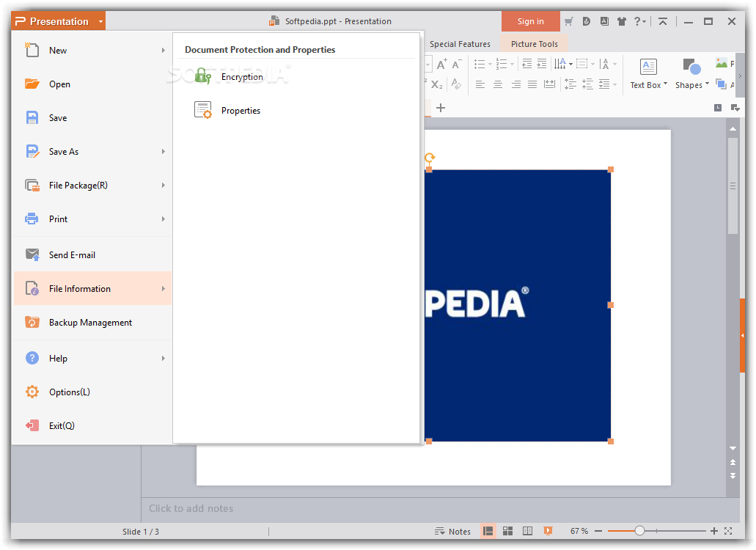Expand the Print submenu arrow

(164, 219)
